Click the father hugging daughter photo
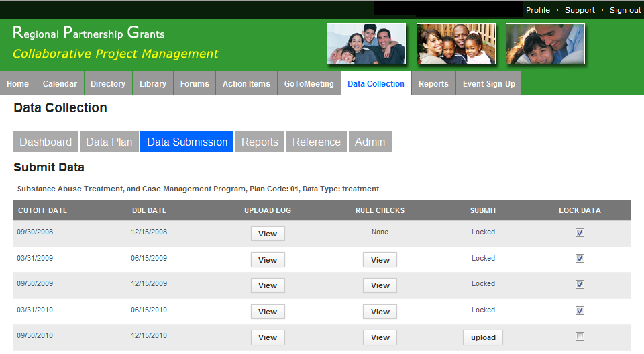Screen dimensions: 644x354 point(545,44)
